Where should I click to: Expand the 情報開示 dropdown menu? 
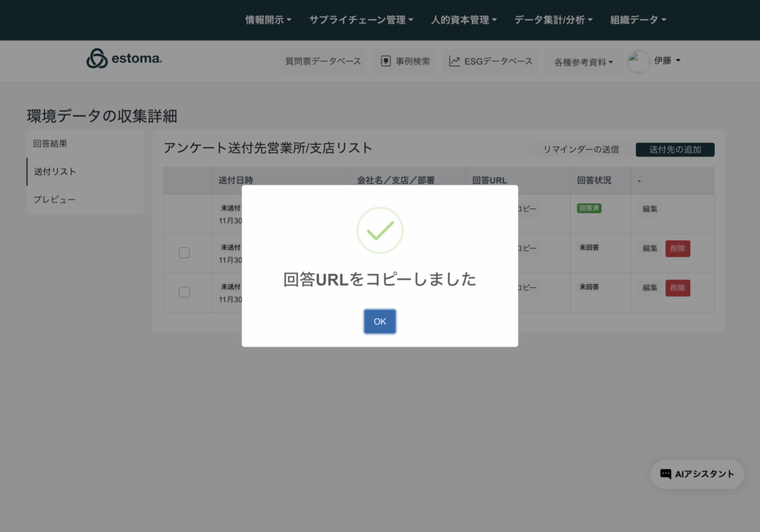click(268, 20)
